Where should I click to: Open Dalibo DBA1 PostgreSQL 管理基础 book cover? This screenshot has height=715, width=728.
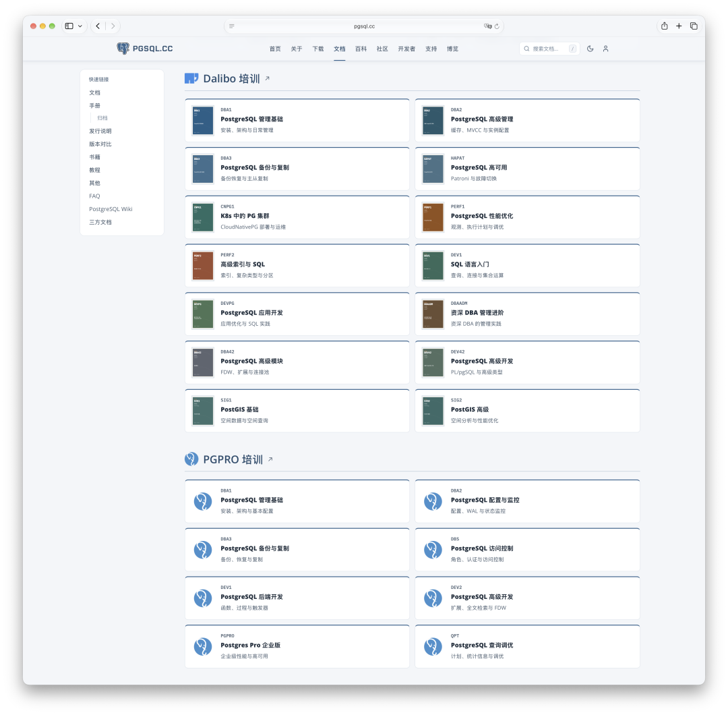tap(203, 120)
